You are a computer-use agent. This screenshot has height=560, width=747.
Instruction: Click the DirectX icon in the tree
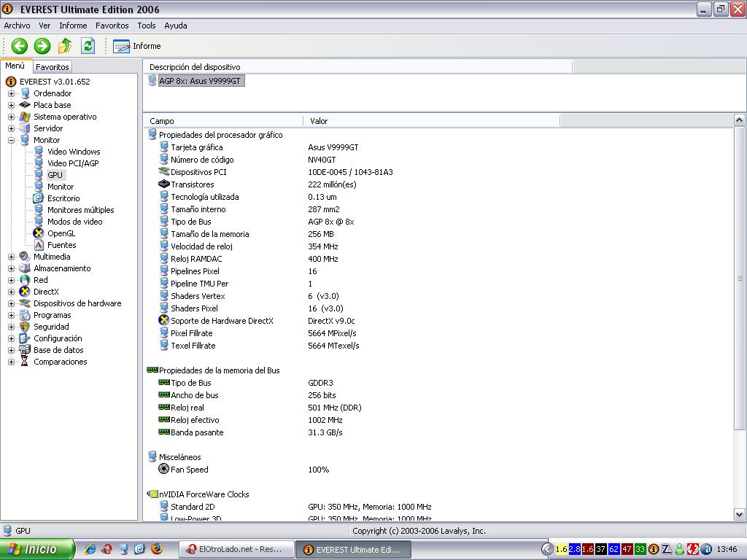25,292
